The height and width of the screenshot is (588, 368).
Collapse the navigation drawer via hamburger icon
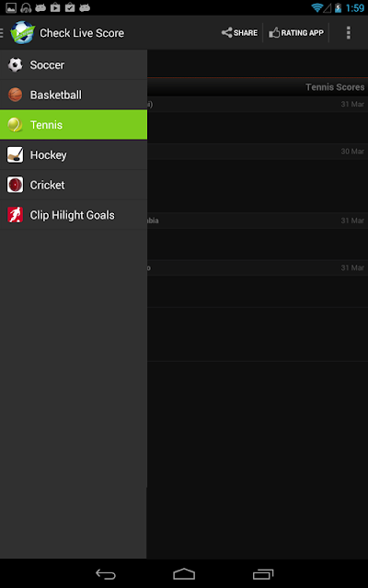2,33
